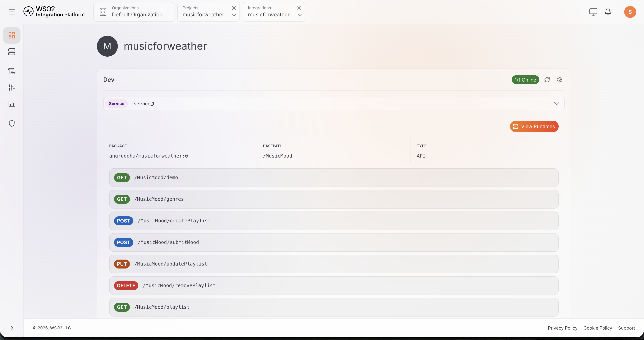Click the WSO2 Integration Platform logo

click(x=54, y=12)
